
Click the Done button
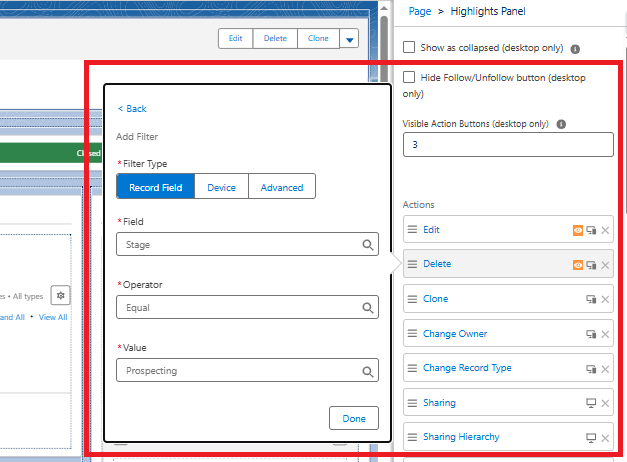pos(353,418)
